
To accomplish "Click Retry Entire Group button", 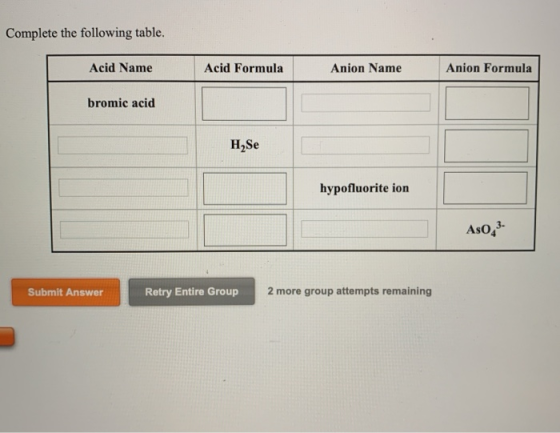I will (192, 292).
